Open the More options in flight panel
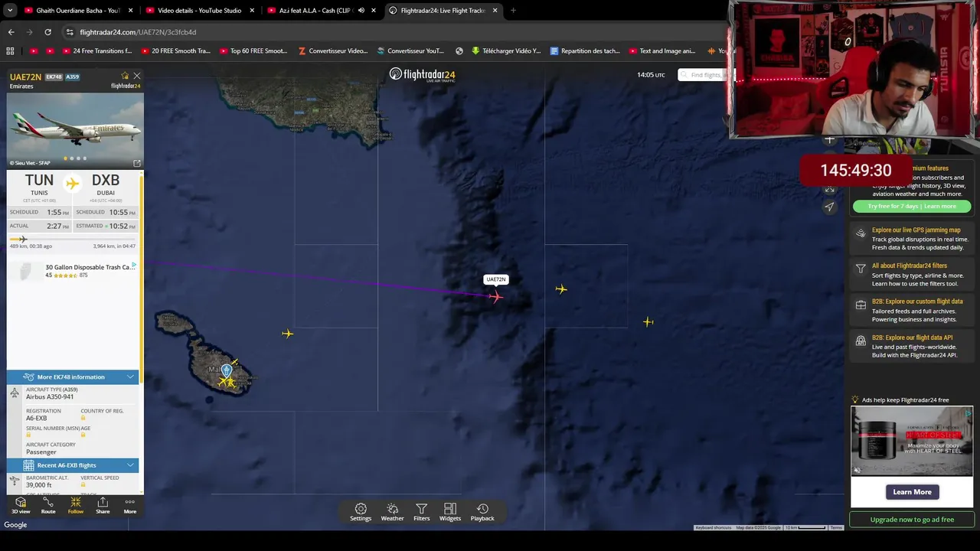Image resolution: width=980 pixels, height=551 pixels. pos(130,505)
